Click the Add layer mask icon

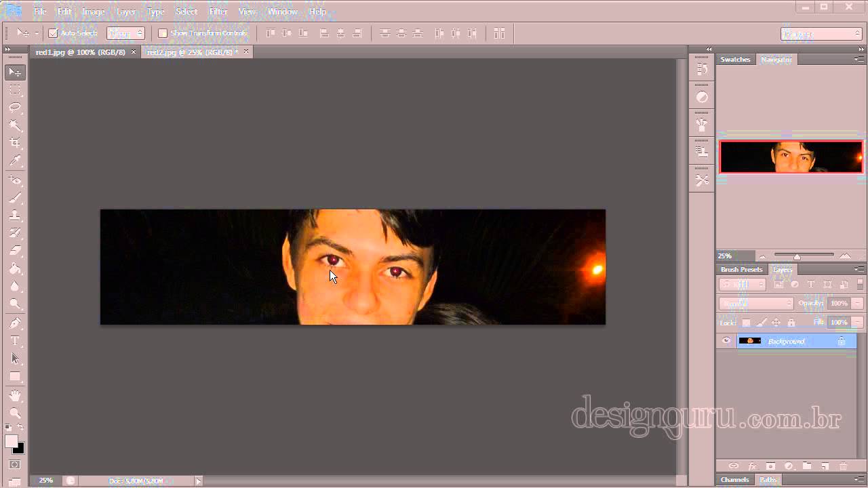coord(770,466)
